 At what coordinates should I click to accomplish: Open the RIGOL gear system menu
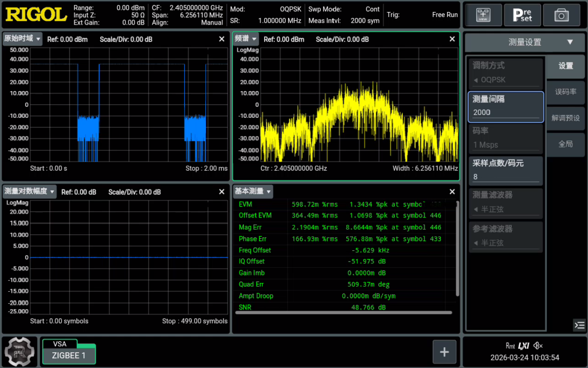tap(20, 352)
